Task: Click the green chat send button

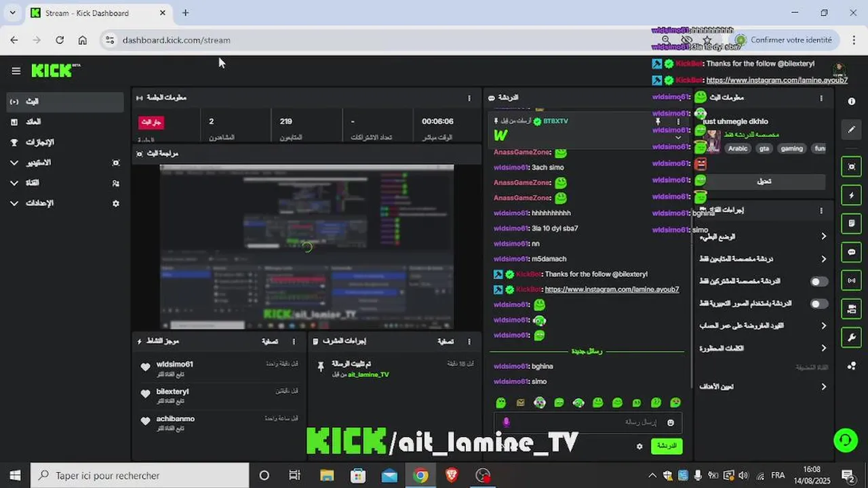Action: pos(667,446)
